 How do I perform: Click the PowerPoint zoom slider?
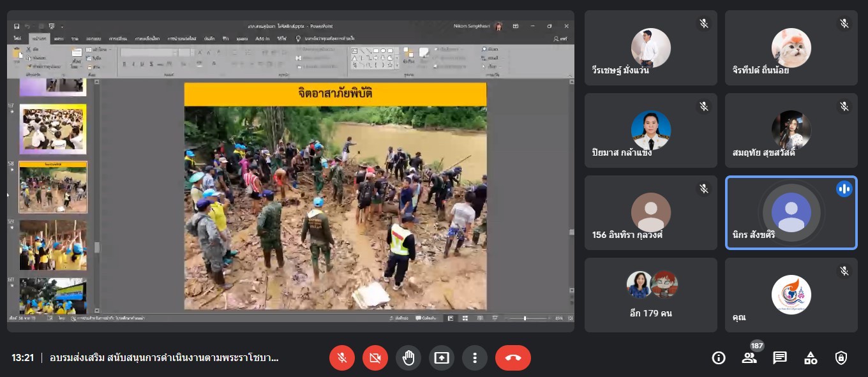pos(525,318)
